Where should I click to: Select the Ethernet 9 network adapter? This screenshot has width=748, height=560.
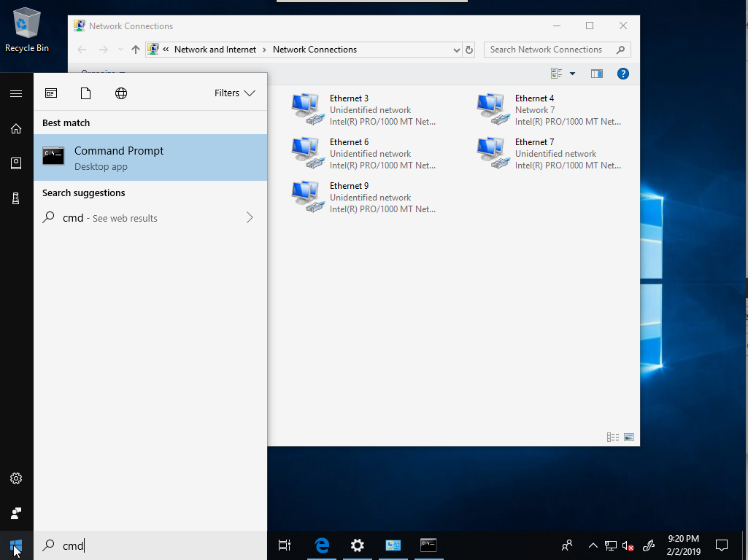pyautogui.click(x=349, y=186)
